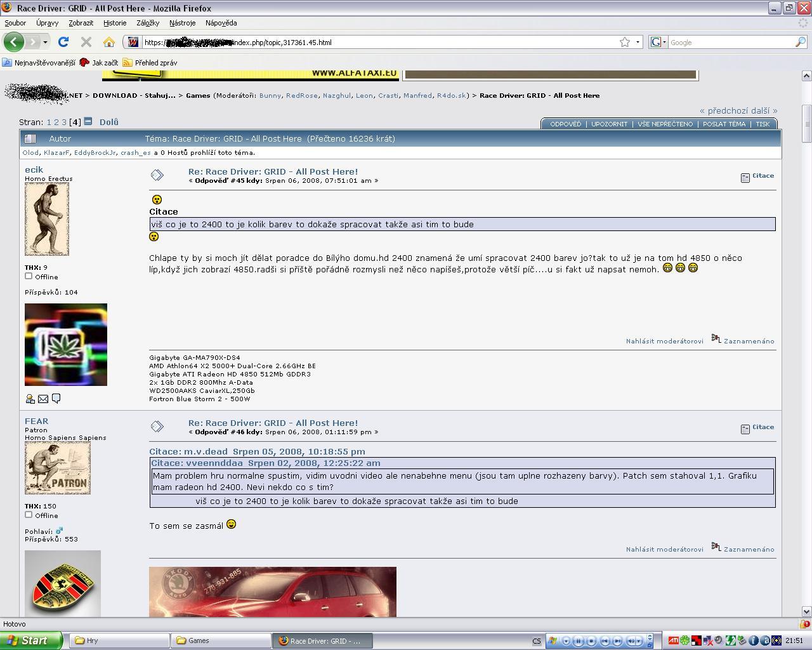Click the Firefox back arrow button
Screen dimensions: 812x650
[14, 42]
